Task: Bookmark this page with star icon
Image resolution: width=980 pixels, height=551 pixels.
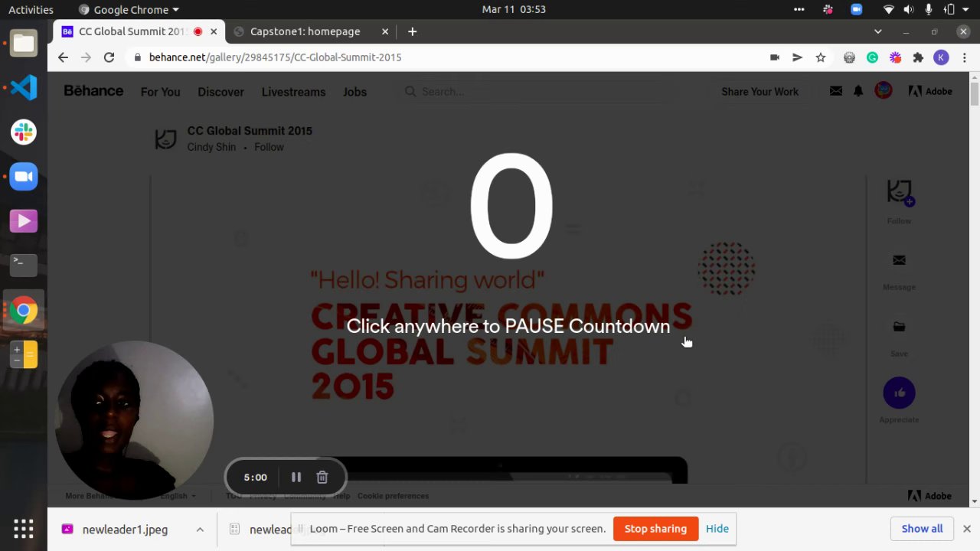Action: tap(821, 57)
